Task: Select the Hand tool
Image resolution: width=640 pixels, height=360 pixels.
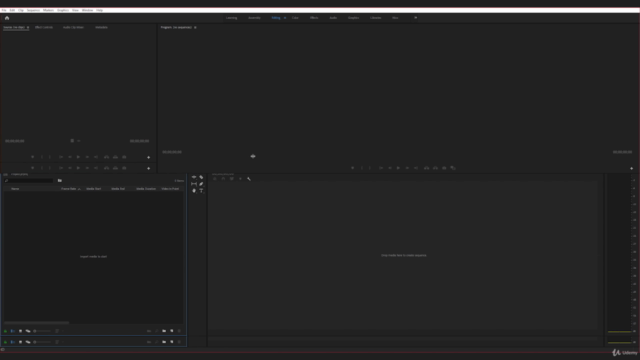Action: click(194, 191)
